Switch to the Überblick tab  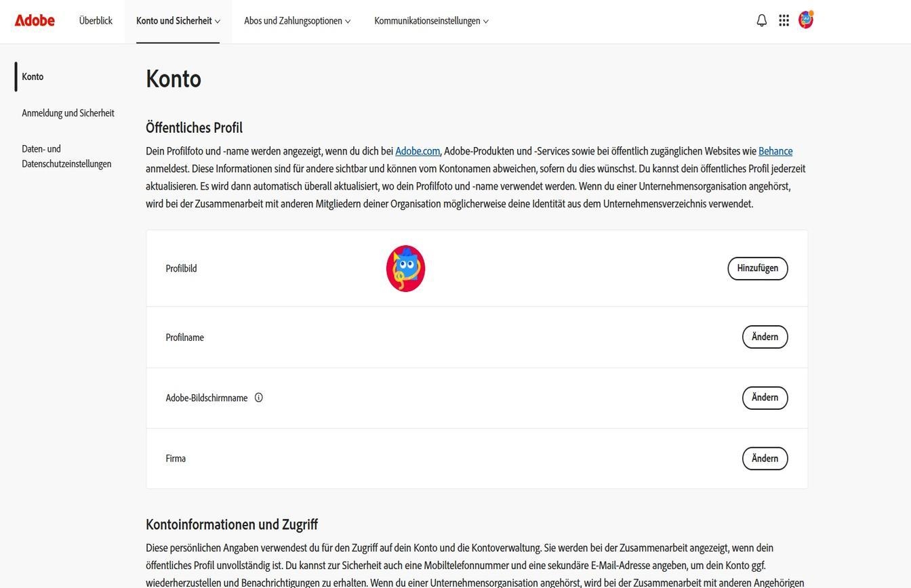point(96,20)
